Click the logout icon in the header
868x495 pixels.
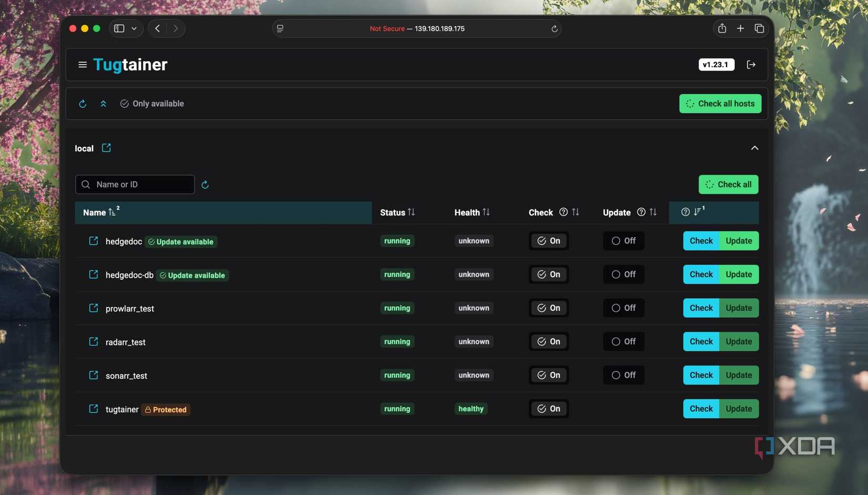point(751,64)
